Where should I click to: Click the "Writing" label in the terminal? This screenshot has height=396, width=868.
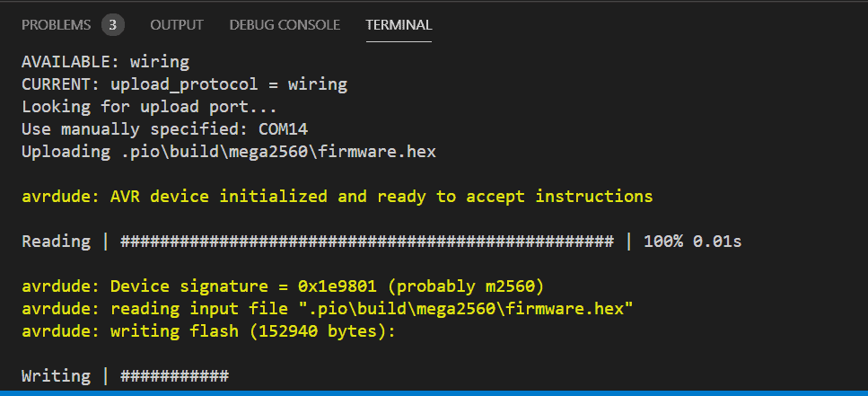pos(56,376)
